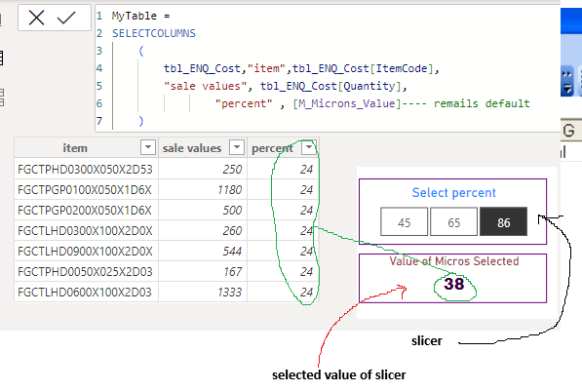582x392 pixels.
Task: Click the card value 38
Action: point(454,284)
